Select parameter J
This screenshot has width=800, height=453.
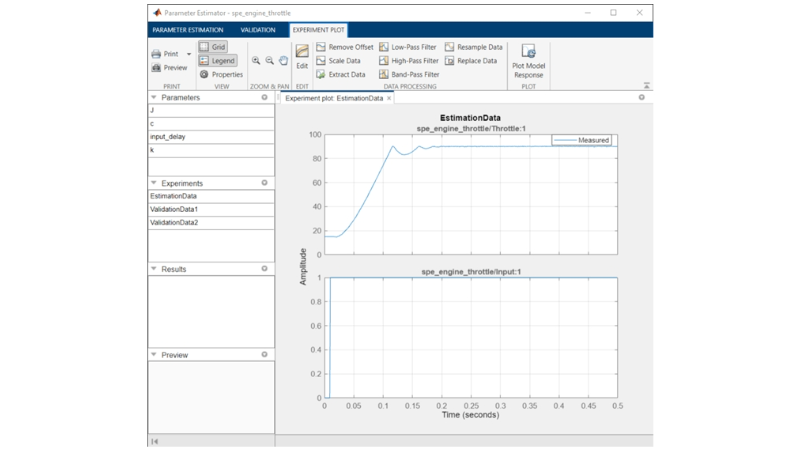pos(211,110)
